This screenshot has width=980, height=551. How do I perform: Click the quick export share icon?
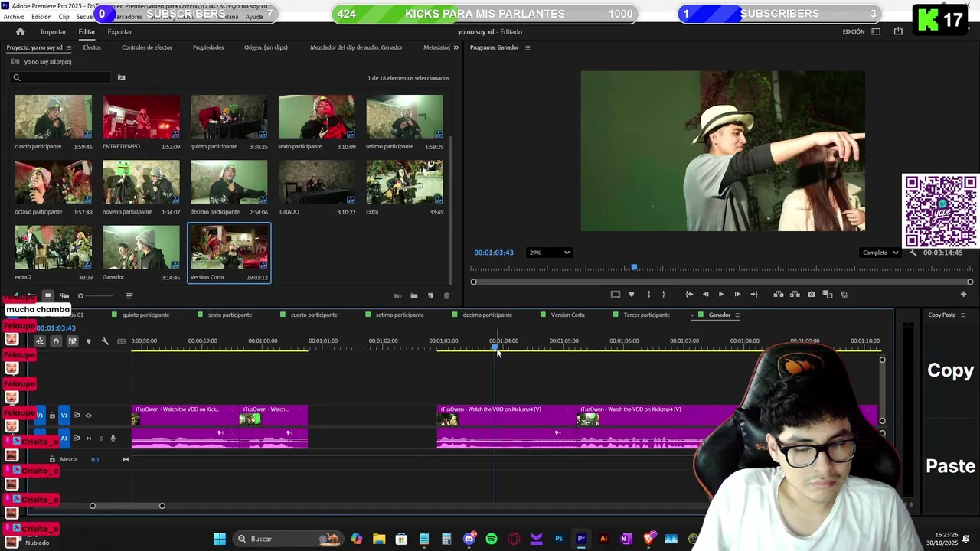pos(898,31)
